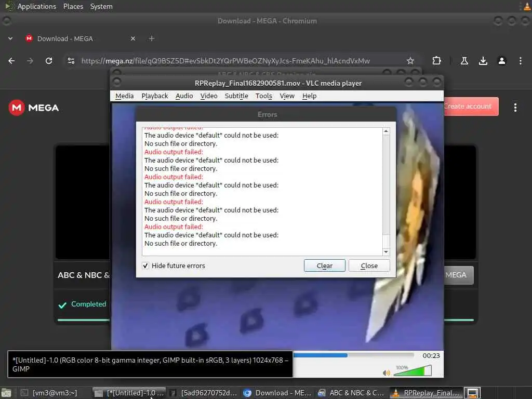
Task: Open Chromium extensions puzzle icon
Action: pyautogui.click(x=436, y=61)
